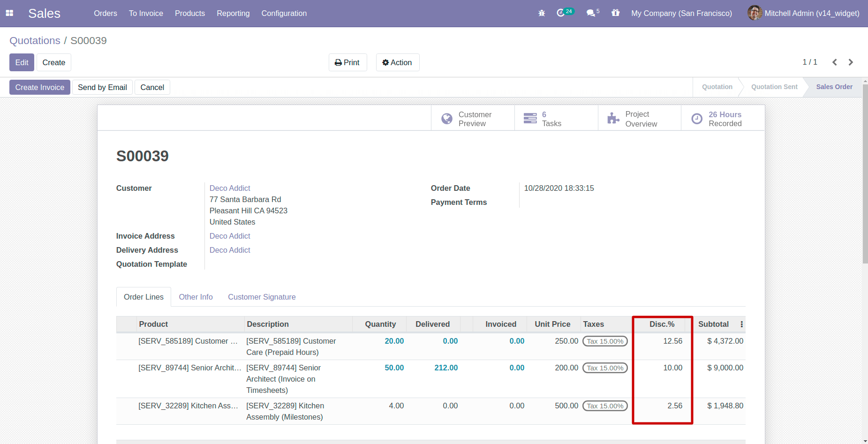Click the Create button
868x444 pixels.
point(54,62)
